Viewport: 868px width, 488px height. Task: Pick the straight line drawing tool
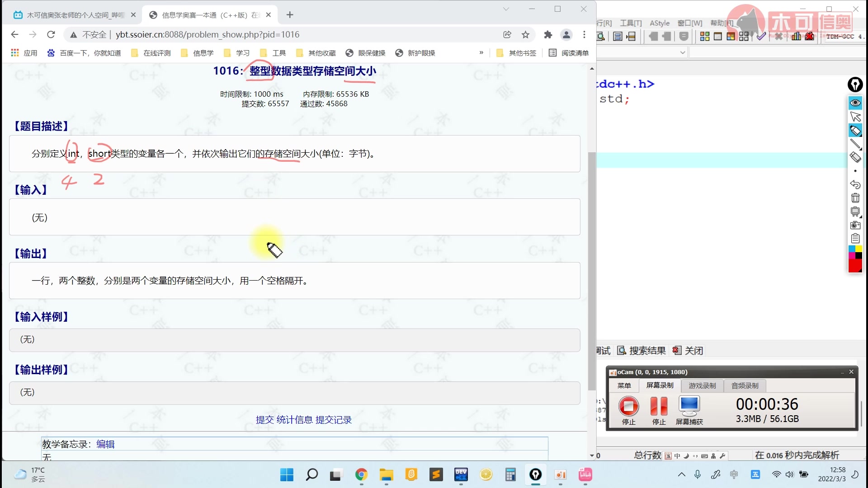855,142
